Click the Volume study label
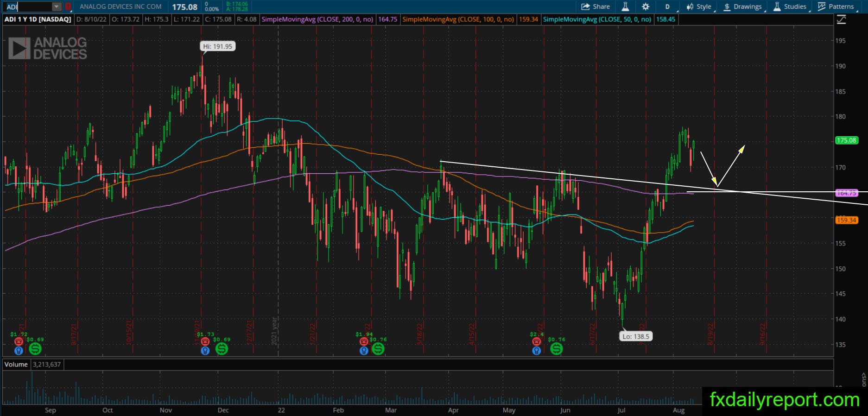This screenshot has width=868, height=416. tap(16, 365)
